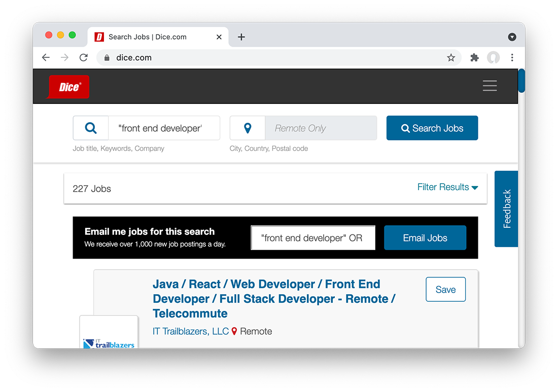Click the location pin icon beside Remote Only
Viewport: 558px width, 392px height.
[x=248, y=128]
